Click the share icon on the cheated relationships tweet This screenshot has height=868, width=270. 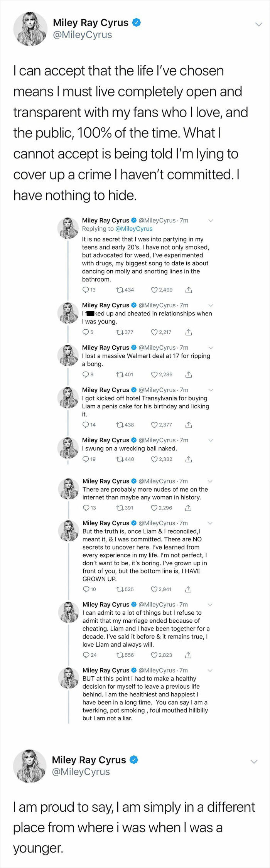[x=188, y=332]
